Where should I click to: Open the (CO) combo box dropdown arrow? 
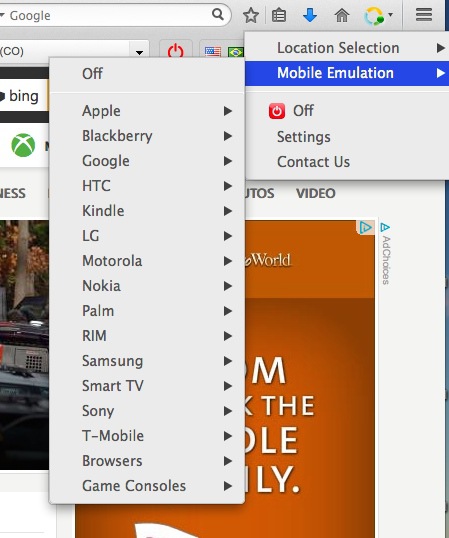139,52
